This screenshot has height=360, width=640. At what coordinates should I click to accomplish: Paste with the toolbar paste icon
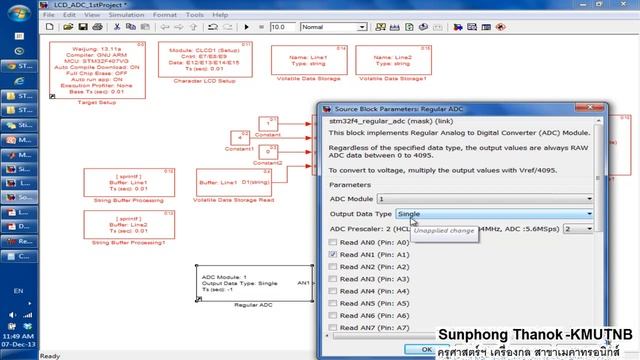pos(145,27)
